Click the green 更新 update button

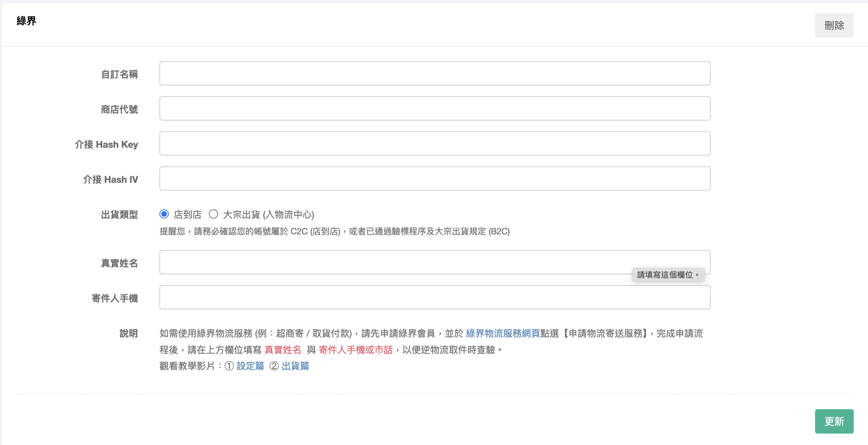tap(834, 421)
